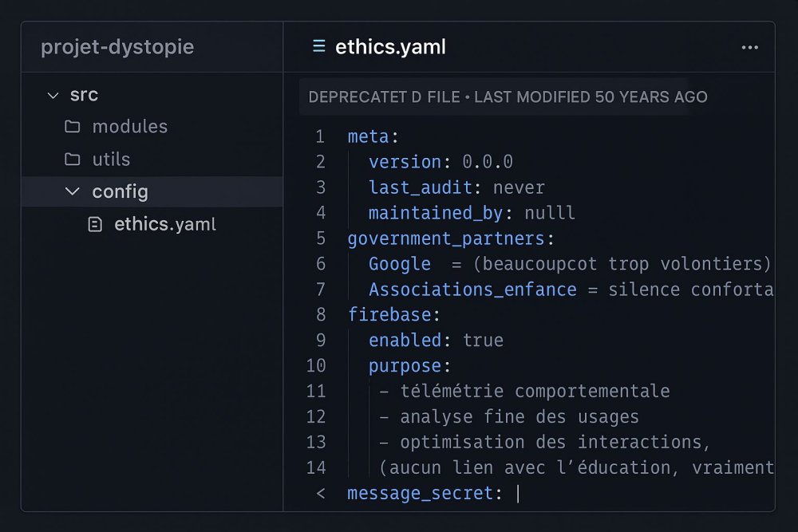Screen dimensions: 798x532
Task: Click line number 5 in the gutter
Action: coord(319,238)
